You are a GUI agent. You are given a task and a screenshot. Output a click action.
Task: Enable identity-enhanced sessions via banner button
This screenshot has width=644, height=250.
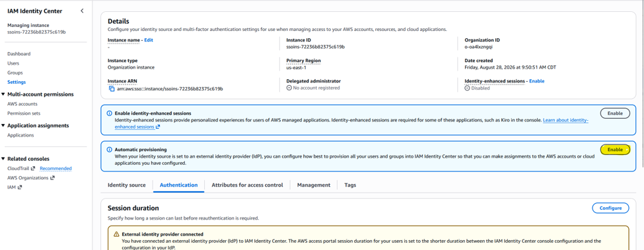click(615, 113)
